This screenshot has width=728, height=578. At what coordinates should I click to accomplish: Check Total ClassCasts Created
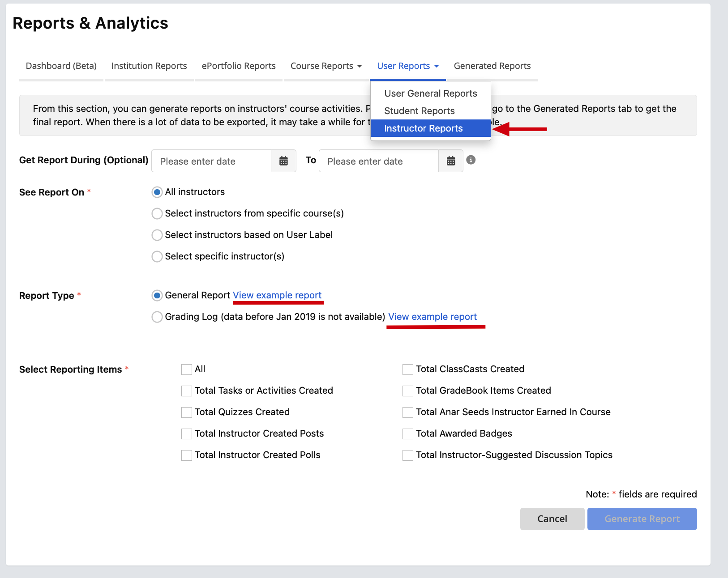coord(408,370)
